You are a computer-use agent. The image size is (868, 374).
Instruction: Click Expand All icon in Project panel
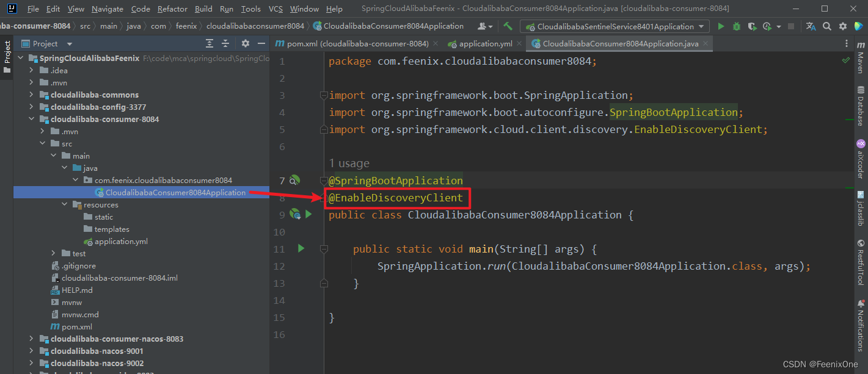(x=210, y=43)
